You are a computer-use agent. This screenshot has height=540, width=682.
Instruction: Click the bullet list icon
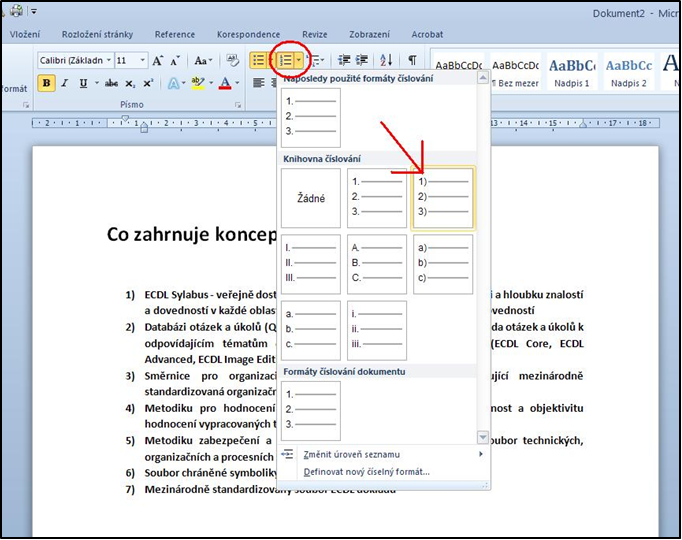pyautogui.click(x=259, y=60)
